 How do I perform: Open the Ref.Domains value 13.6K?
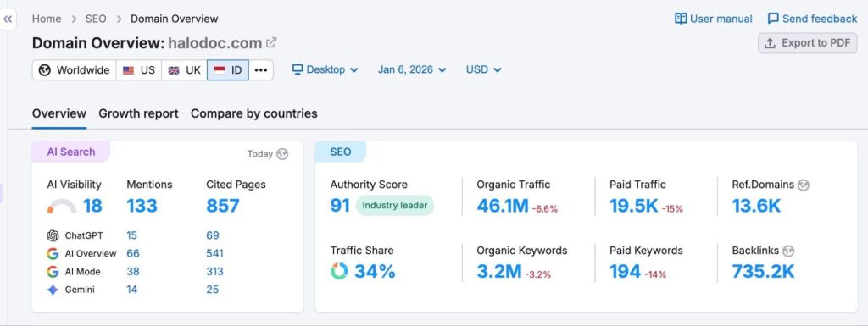[x=756, y=206]
